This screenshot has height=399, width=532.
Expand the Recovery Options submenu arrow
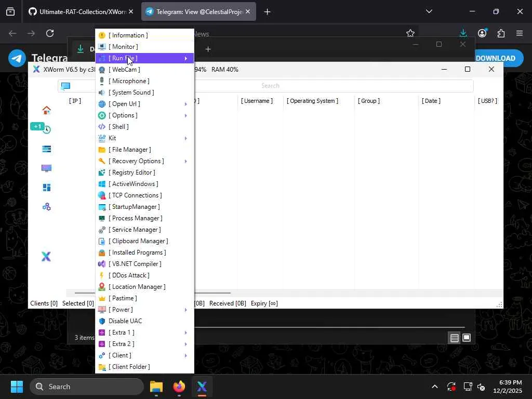[x=186, y=161]
